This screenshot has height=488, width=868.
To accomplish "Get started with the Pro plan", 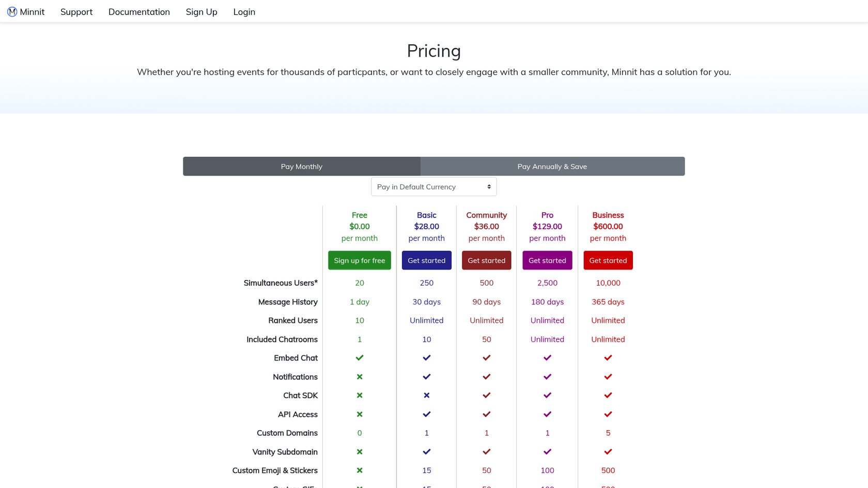I will pos(548,260).
